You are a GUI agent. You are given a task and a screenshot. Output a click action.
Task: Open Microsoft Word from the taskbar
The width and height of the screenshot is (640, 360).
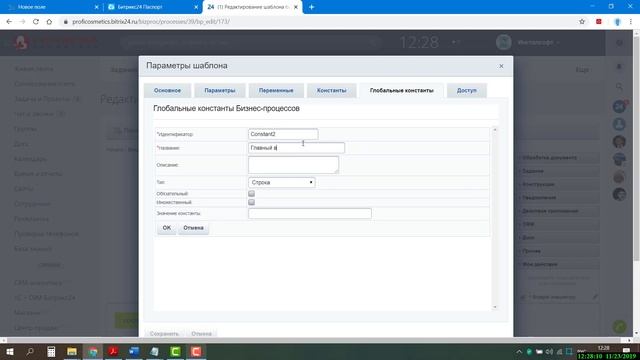click(134, 351)
